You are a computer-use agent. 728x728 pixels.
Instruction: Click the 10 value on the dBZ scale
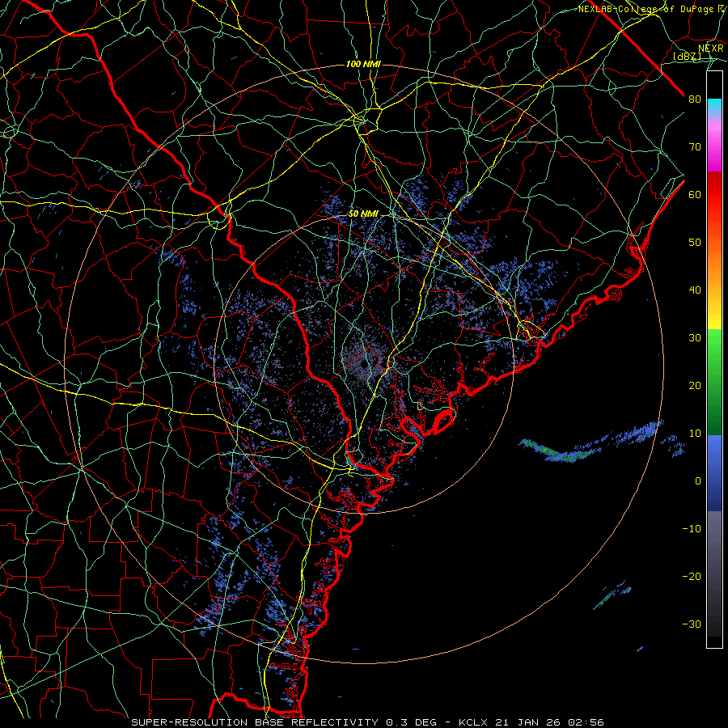coord(695,434)
